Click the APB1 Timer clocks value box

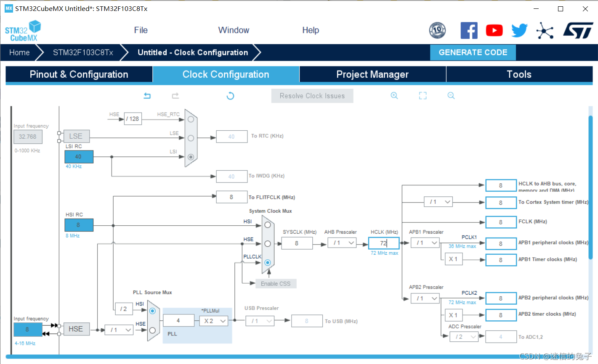[x=501, y=260]
